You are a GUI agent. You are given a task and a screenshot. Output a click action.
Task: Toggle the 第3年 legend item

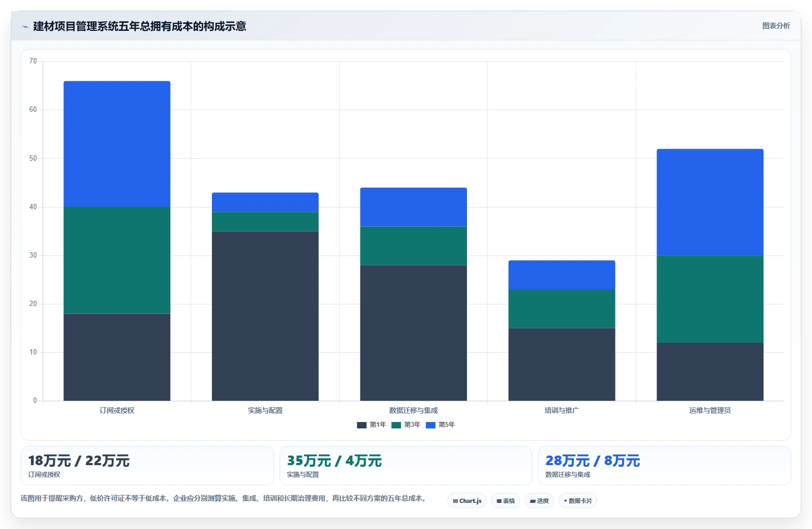(x=406, y=425)
